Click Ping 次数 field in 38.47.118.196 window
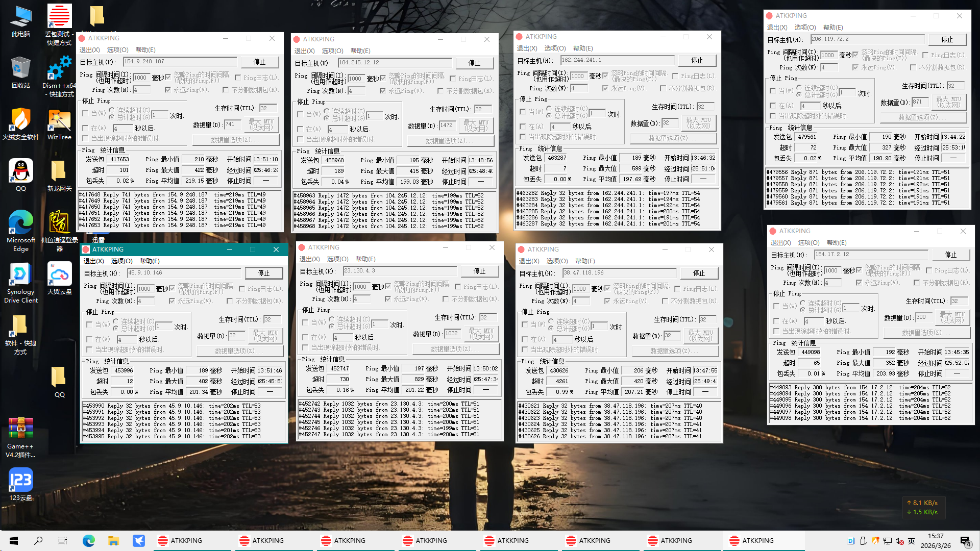 (x=580, y=301)
